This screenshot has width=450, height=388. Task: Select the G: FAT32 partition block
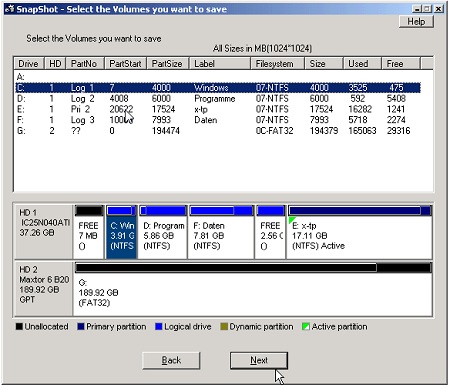(253, 289)
